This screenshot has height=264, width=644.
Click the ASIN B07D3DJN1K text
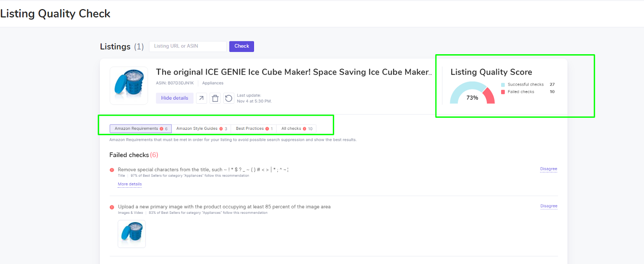(175, 83)
